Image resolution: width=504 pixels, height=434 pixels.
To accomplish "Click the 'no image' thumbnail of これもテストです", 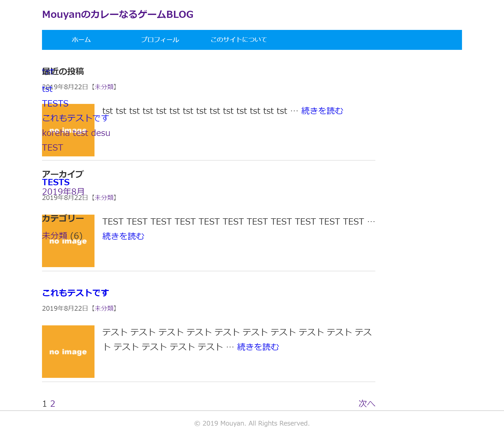I will (x=68, y=352).
